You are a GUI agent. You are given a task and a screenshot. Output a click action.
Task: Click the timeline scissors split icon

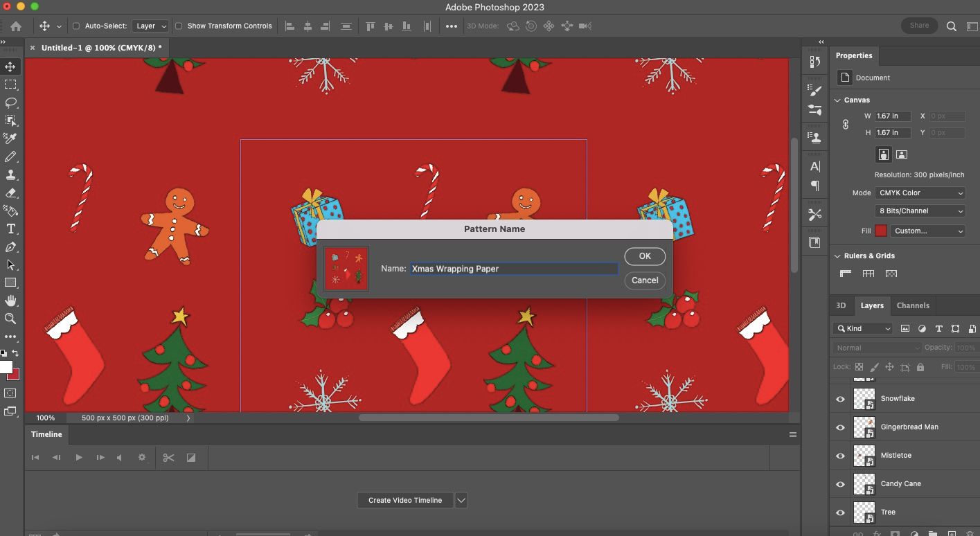168,458
